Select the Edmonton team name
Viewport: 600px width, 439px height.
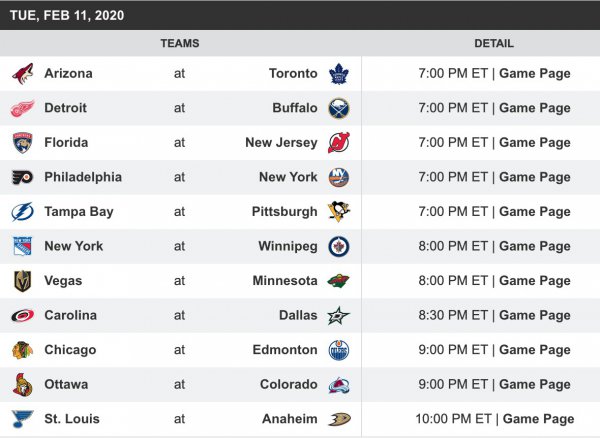tap(285, 350)
